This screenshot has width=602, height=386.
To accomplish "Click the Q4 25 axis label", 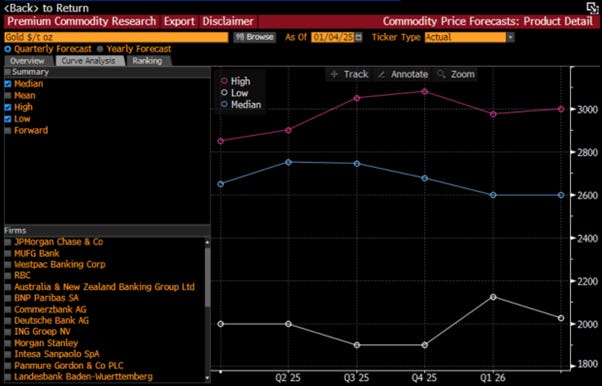I will point(424,378).
